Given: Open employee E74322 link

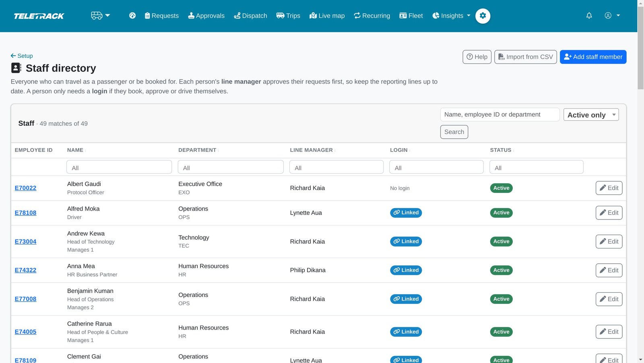Looking at the screenshot, I should pos(25,270).
